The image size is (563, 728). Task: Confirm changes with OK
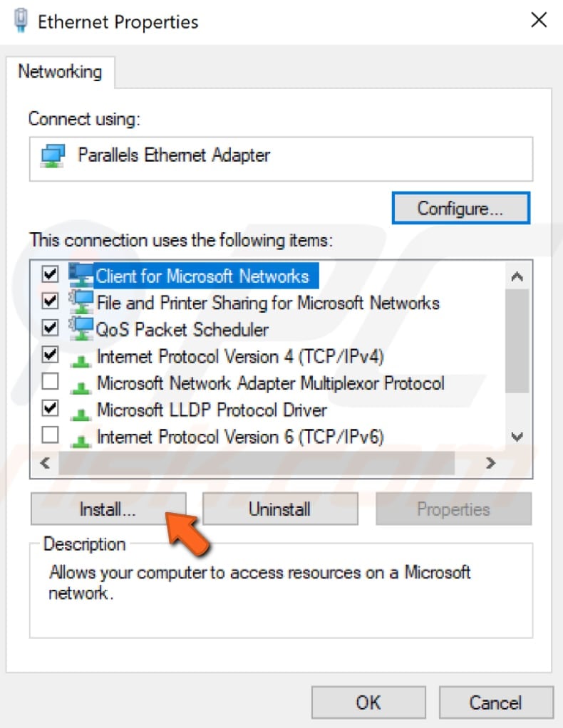point(368,702)
